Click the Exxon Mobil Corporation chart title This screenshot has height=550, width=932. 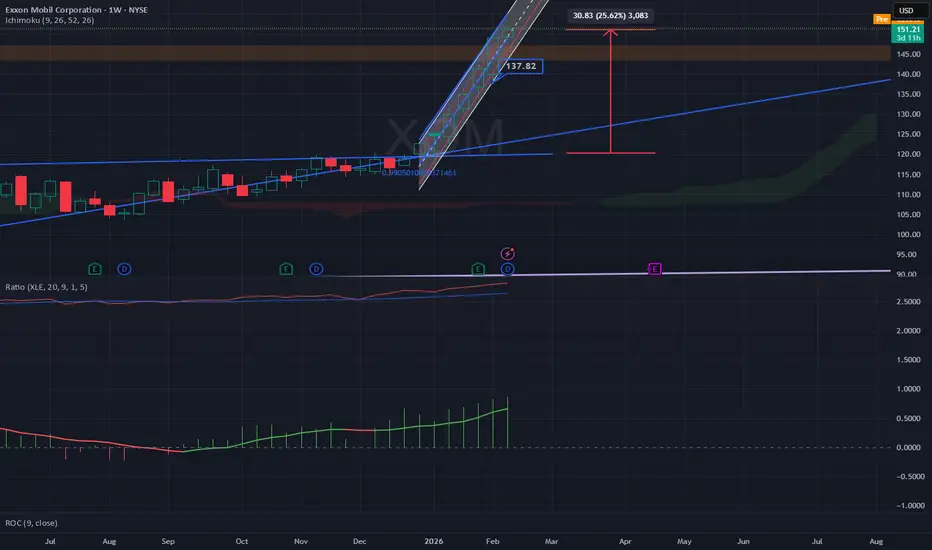[77, 10]
